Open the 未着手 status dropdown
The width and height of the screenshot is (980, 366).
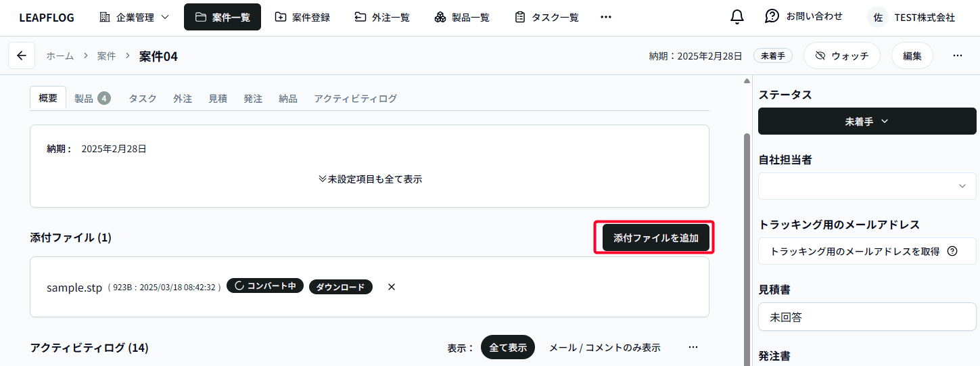click(x=866, y=122)
